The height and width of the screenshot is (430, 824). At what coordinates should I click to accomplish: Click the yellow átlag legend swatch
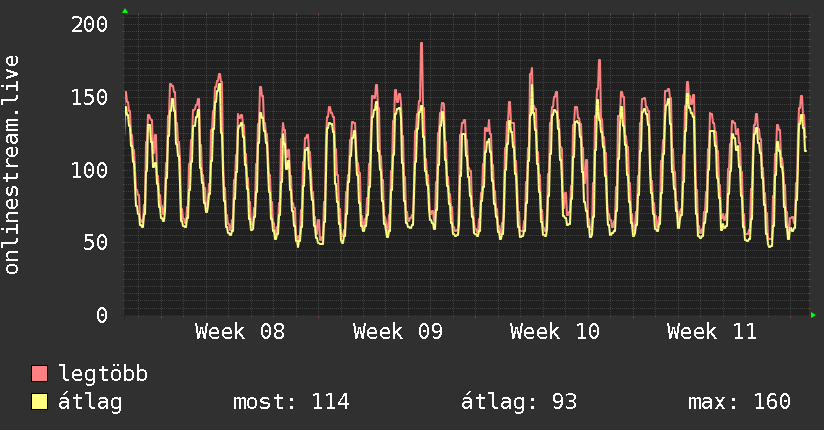40,402
